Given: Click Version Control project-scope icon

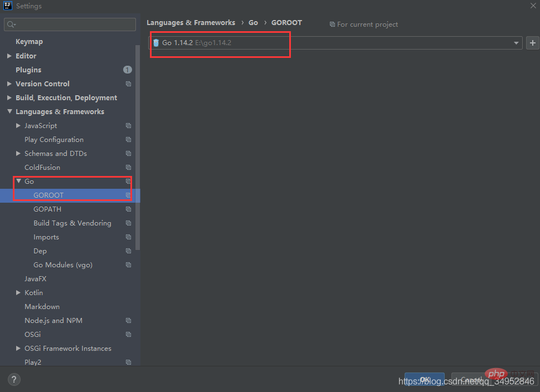Looking at the screenshot, I should point(129,84).
